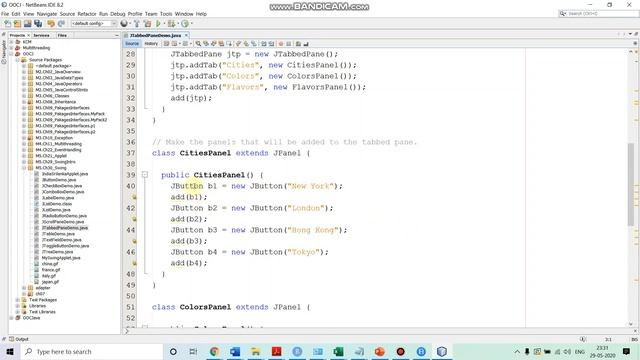
Task: Select china.gif in project tree
Action: coord(50,264)
